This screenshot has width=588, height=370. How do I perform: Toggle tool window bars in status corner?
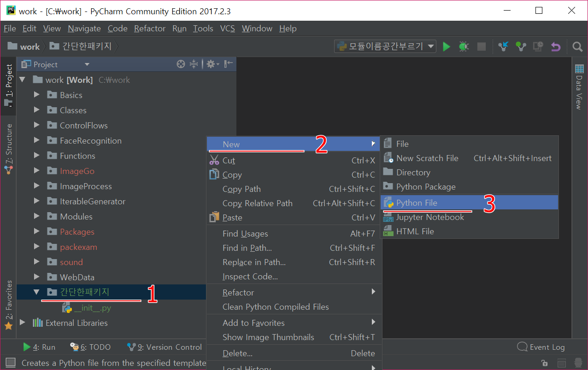[x=10, y=363]
